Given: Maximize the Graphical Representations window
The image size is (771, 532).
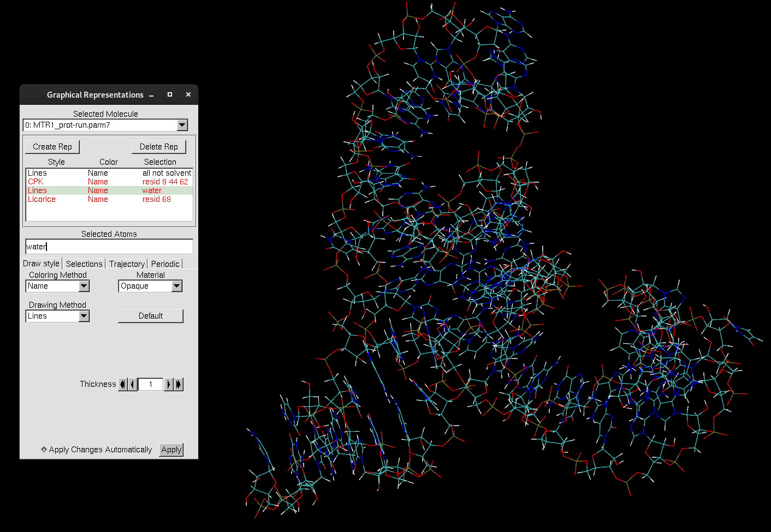Looking at the screenshot, I should pos(170,94).
